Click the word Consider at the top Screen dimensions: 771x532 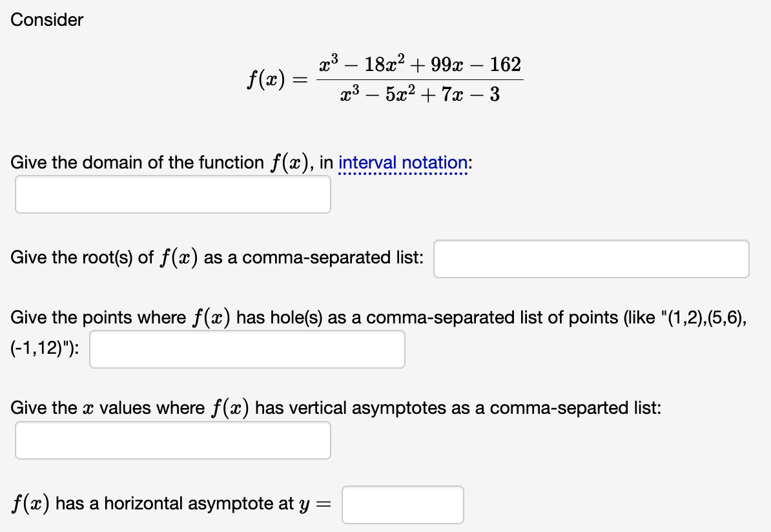pyautogui.click(x=46, y=19)
